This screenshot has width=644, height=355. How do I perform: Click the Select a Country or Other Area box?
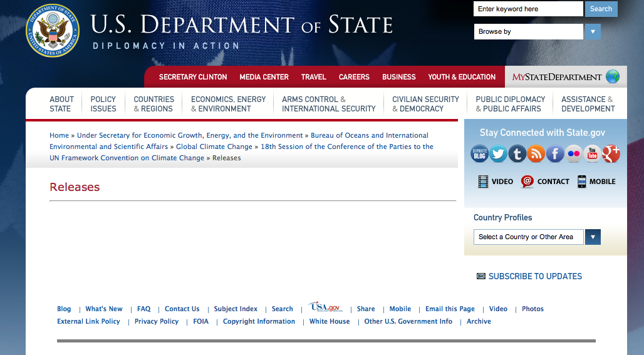tap(528, 237)
